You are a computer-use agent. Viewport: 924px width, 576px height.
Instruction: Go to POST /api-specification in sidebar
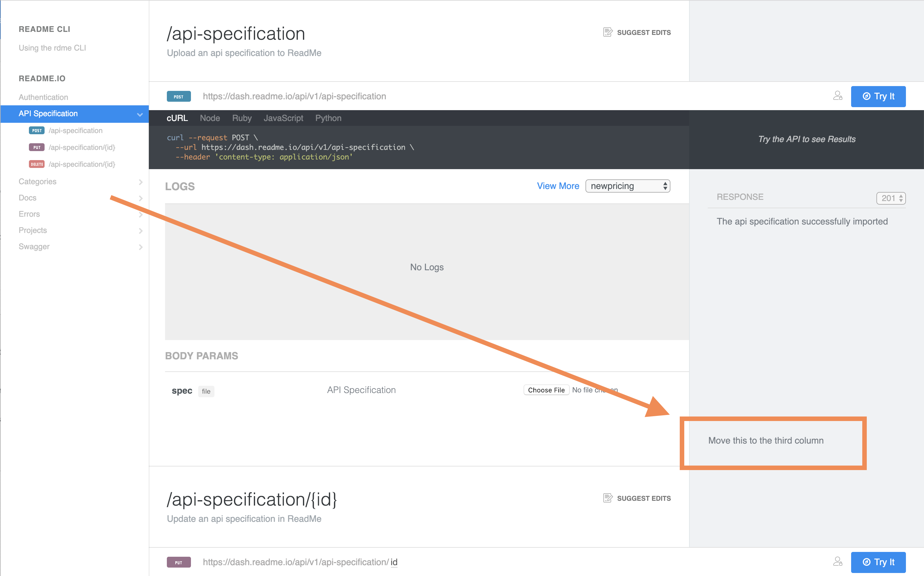pos(76,131)
